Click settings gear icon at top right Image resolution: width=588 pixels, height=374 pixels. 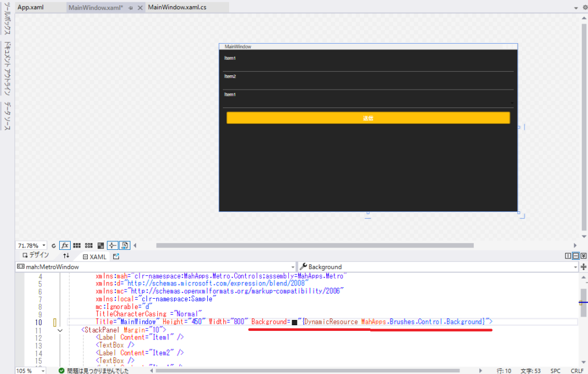click(585, 7)
